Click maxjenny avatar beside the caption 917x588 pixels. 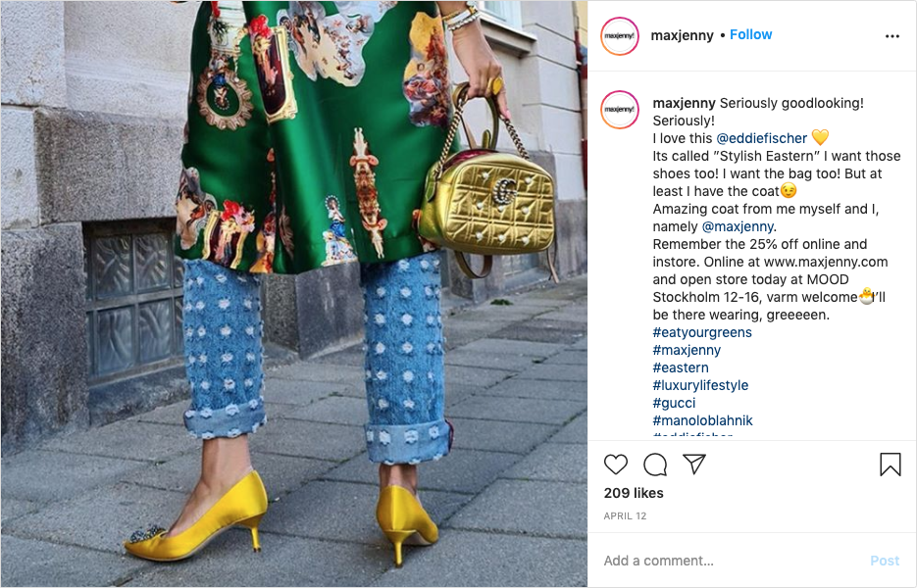tap(619, 110)
